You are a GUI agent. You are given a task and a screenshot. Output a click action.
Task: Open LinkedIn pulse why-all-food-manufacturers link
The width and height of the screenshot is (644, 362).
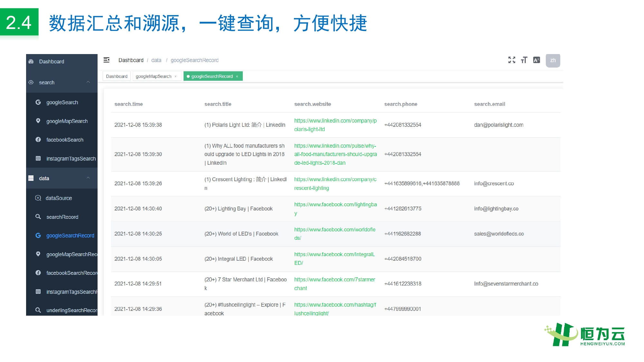tap(335, 154)
